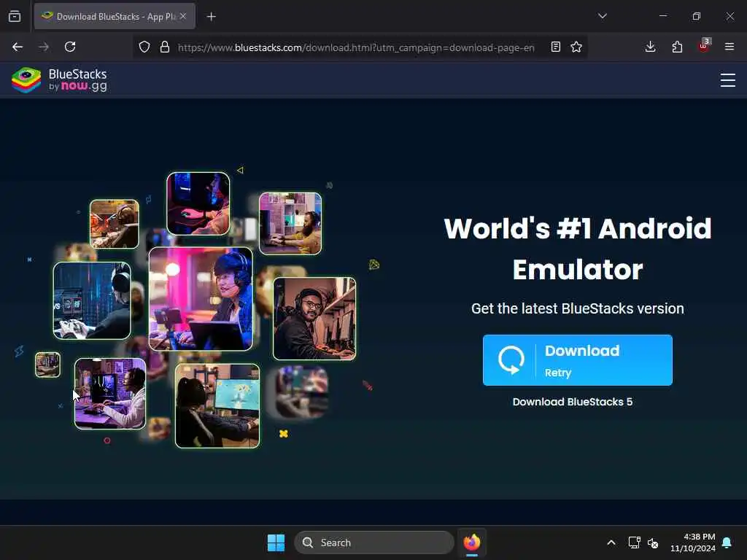Open the BlueStacks site hamburger menu

point(727,80)
